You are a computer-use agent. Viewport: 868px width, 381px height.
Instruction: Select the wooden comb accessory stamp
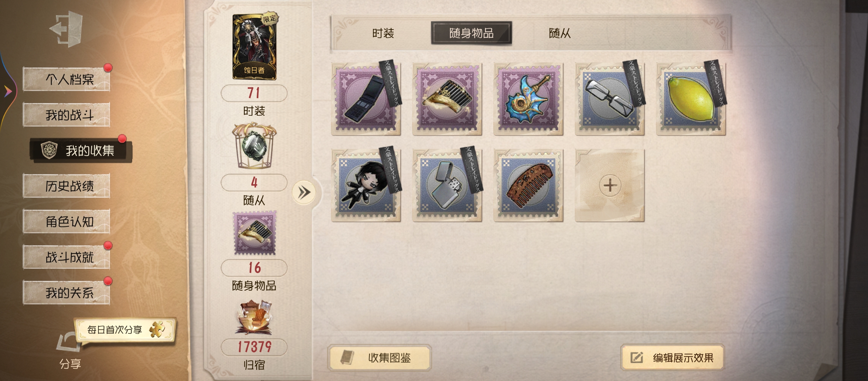click(528, 185)
